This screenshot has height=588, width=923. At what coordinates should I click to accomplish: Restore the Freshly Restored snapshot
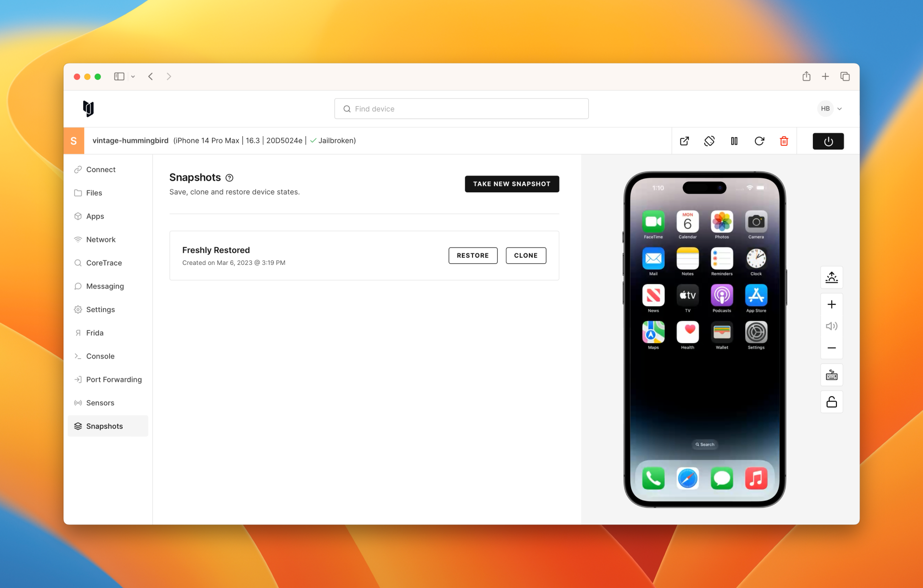click(x=473, y=255)
